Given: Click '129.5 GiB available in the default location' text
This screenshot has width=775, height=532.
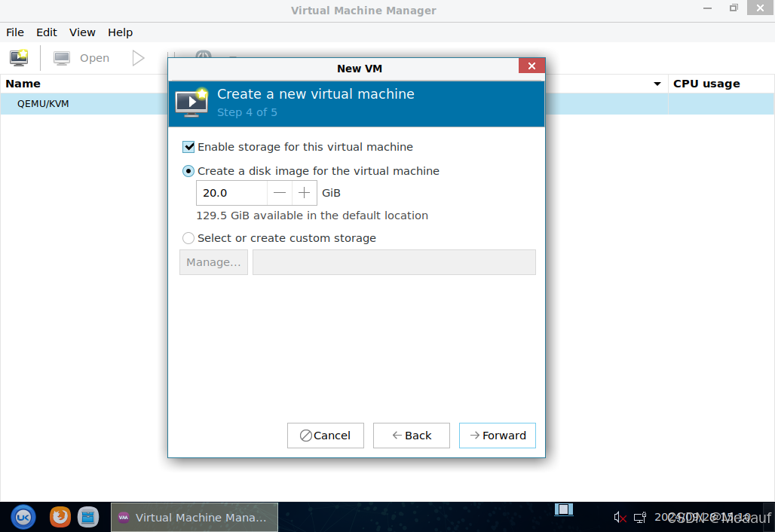Looking at the screenshot, I should pyautogui.click(x=312, y=216).
